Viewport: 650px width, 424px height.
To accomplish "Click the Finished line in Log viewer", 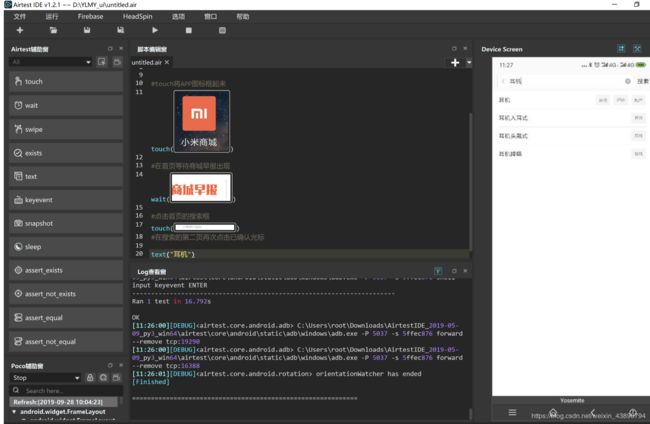I will tap(151, 382).
